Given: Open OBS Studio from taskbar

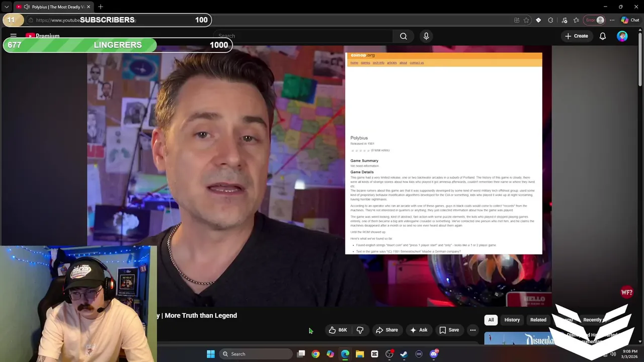Looking at the screenshot, I should [389, 354].
